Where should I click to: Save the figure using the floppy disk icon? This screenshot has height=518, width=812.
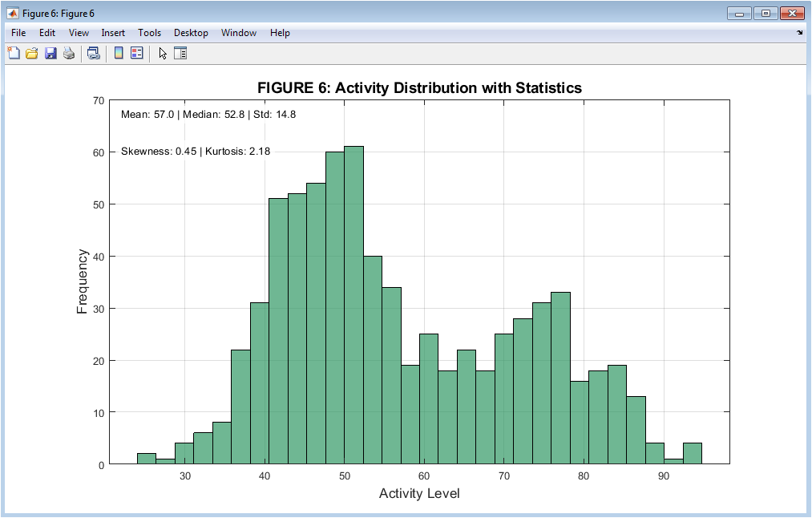50,54
